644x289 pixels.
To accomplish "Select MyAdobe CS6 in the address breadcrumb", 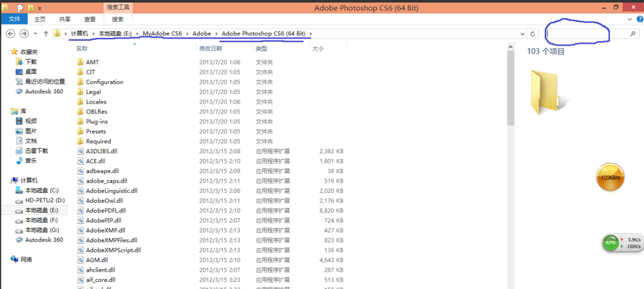I will tap(162, 33).
